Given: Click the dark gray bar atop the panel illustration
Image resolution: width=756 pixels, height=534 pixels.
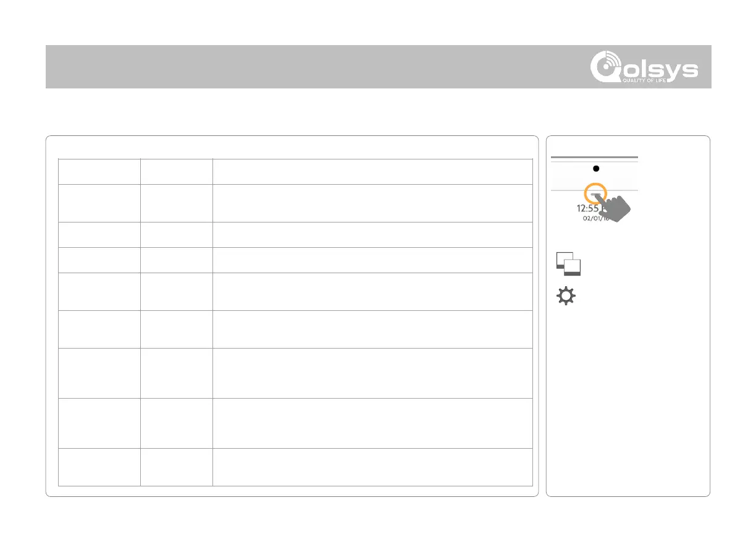Looking at the screenshot, I should [x=594, y=158].
